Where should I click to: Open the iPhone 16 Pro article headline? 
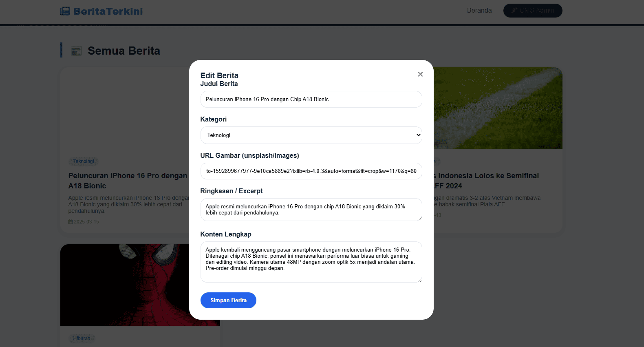(x=127, y=181)
